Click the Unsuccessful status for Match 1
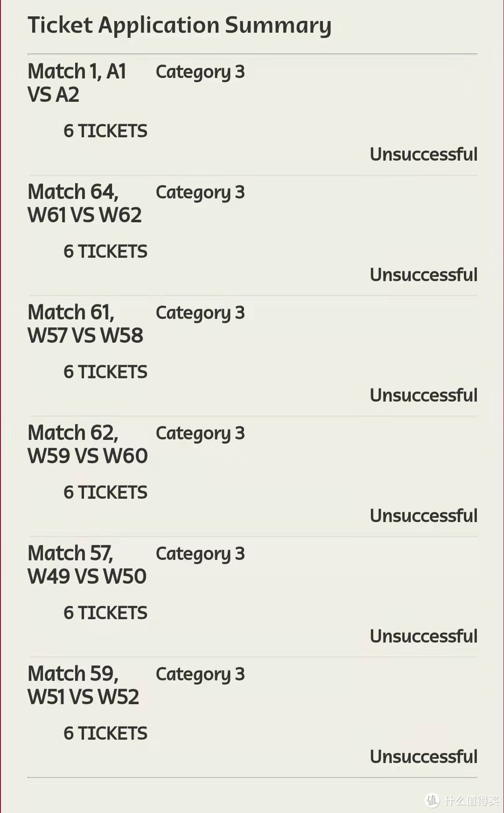This screenshot has height=813, width=504. [424, 155]
